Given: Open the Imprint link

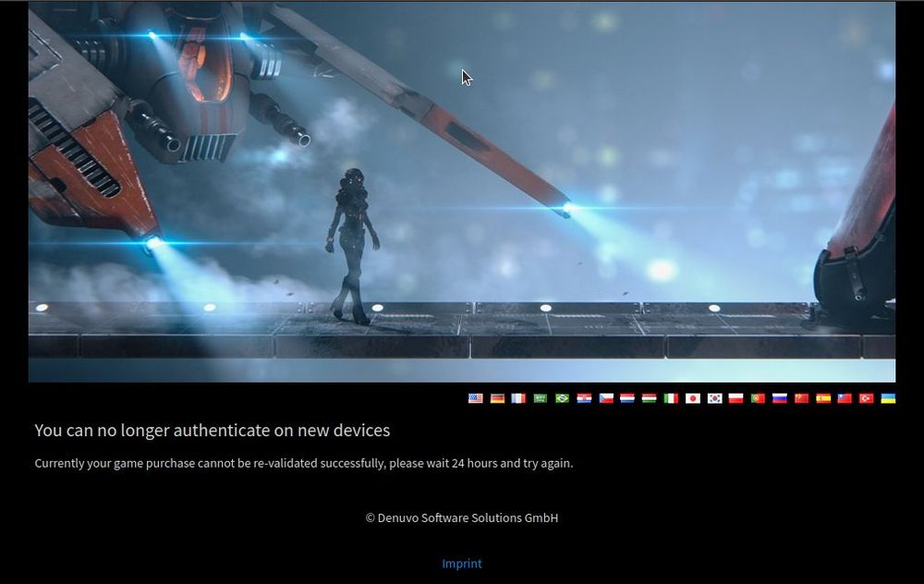Looking at the screenshot, I should point(462,564).
